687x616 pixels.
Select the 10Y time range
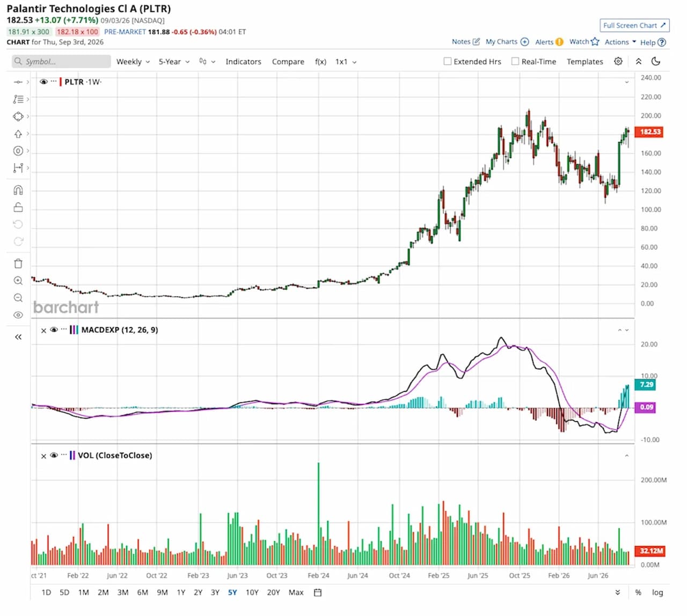(x=252, y=592)
